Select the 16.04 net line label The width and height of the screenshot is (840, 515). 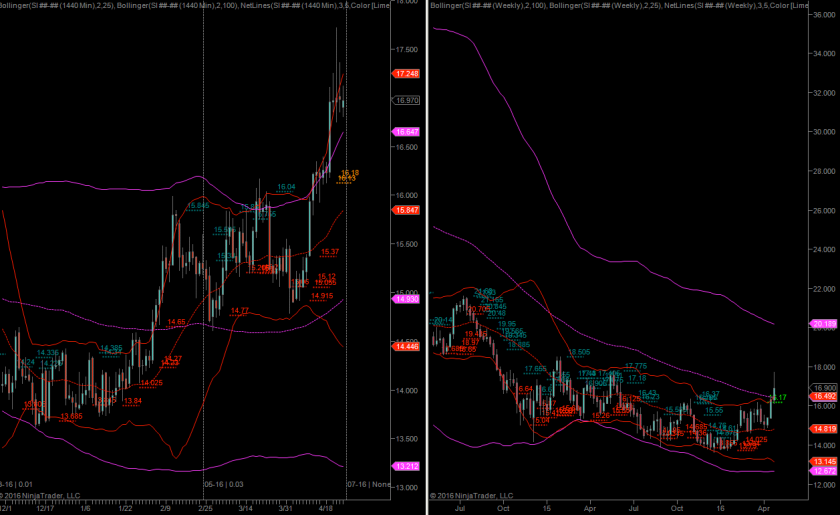coord(286,187)
